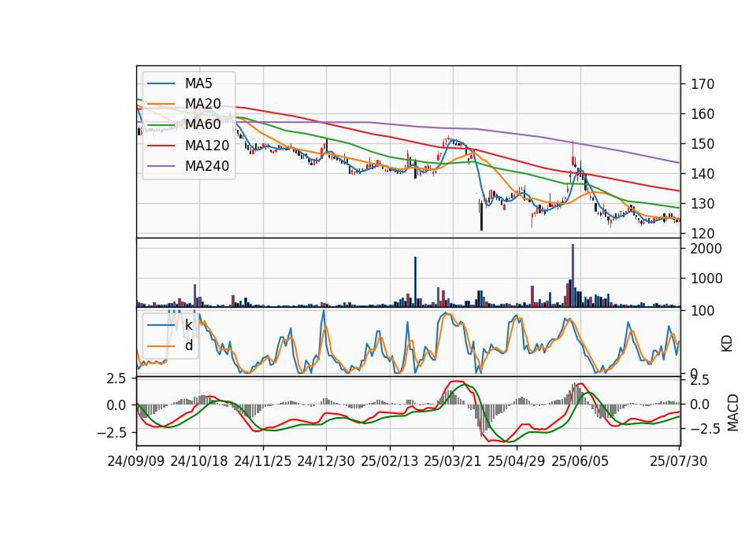Click the MA60 legend label
Screen dimensions: 756x543
click(202, 124)
